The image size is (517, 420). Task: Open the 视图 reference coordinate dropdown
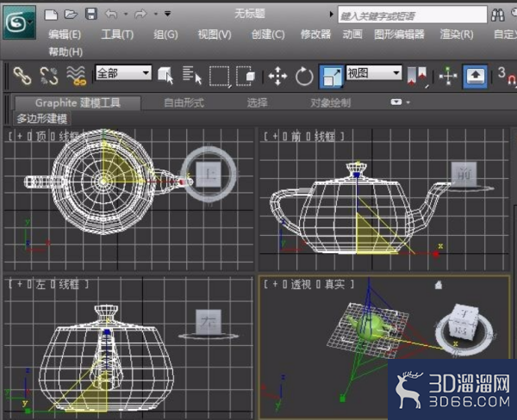(374, 73)
